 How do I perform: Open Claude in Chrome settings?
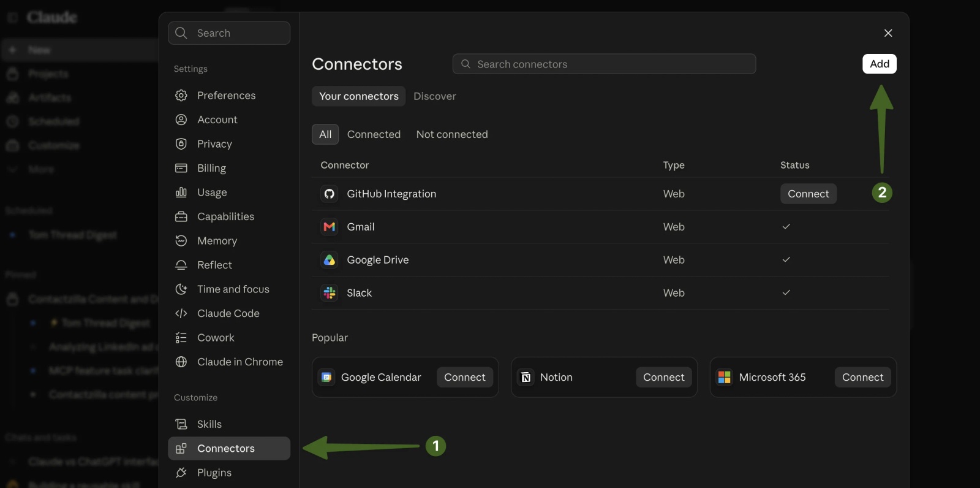(x=229, y=362)
